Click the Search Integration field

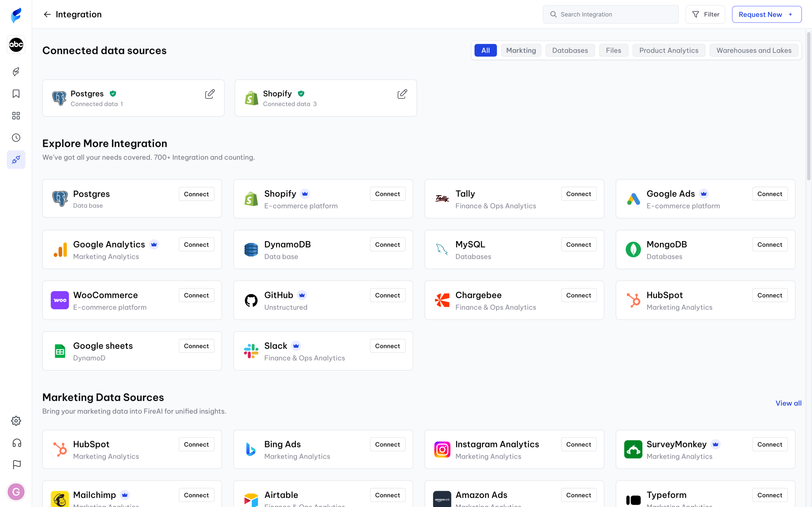611,15
